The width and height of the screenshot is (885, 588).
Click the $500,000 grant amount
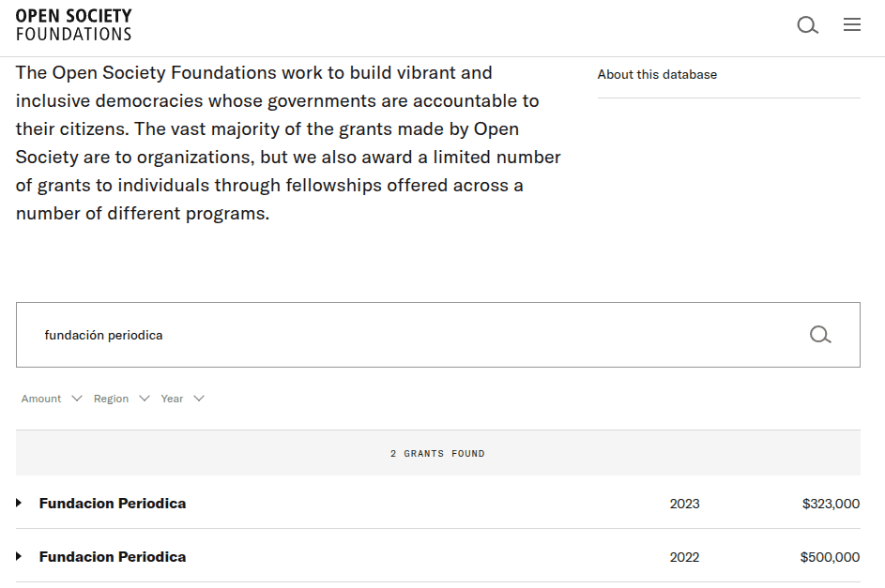coord(830,557)
